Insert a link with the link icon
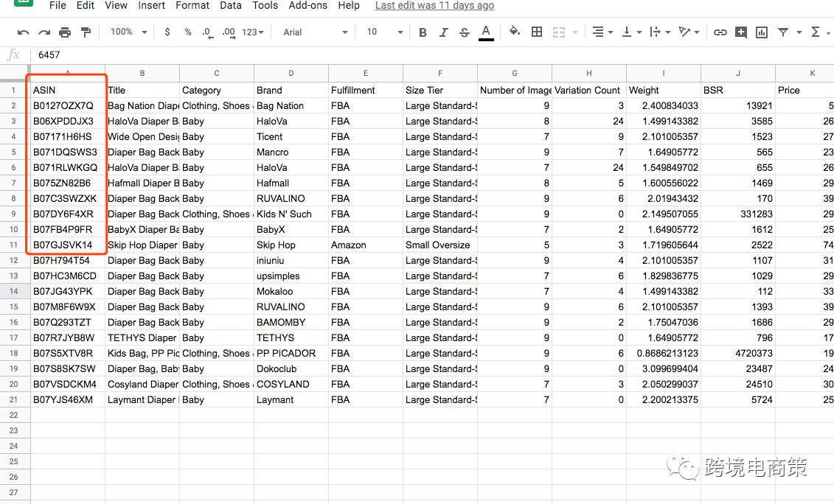The image size is (834, 504). pos(720,32)
